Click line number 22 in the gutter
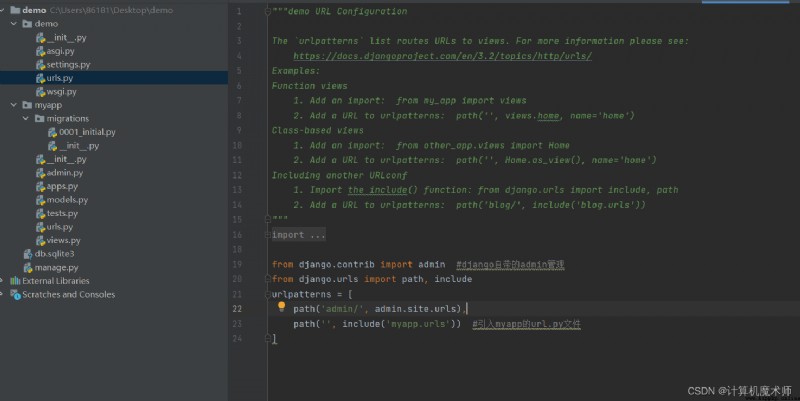The width and height of the screenshot is (800, 401). (x=237, y=309)
